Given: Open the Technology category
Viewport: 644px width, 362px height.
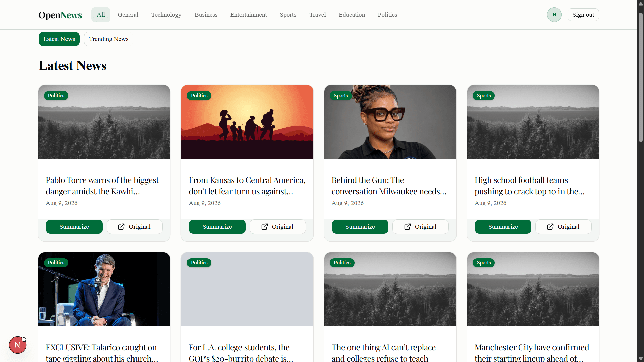Looking at the screenshot, I should [x=166, y=15].
